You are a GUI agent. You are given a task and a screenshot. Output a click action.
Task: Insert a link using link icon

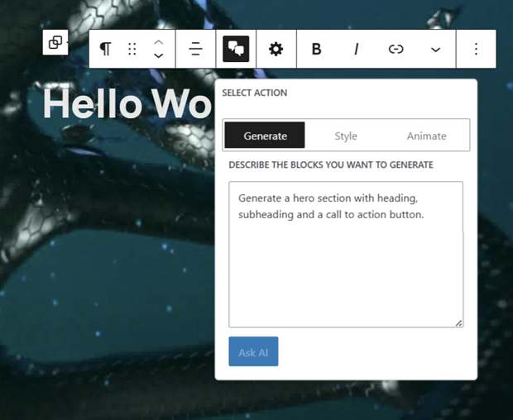396,50
